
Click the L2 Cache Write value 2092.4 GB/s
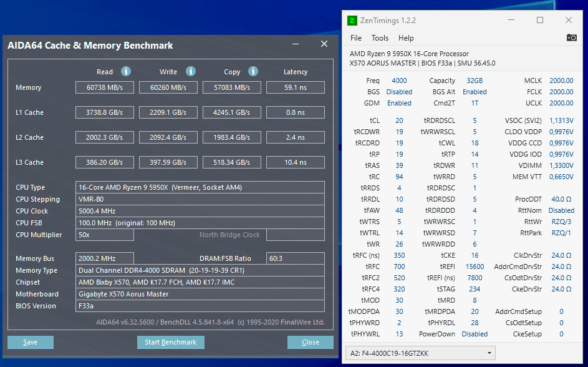click(x=168, y=137)
